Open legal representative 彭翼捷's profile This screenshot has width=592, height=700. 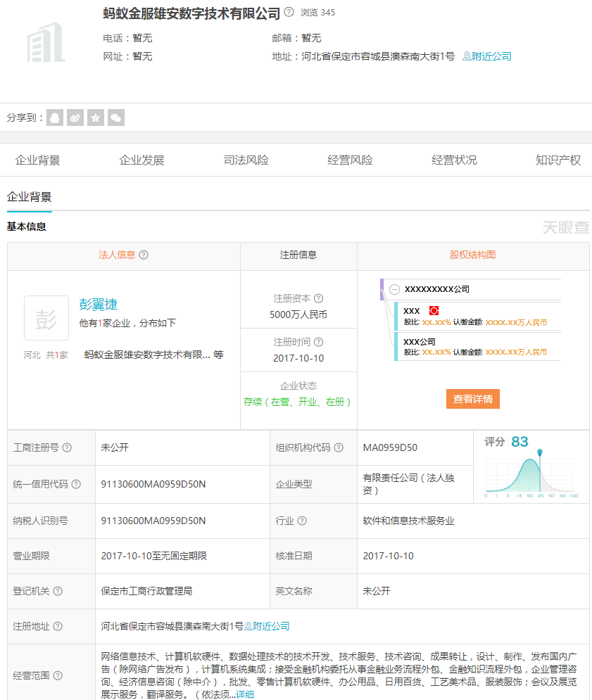tap(99, 304)
